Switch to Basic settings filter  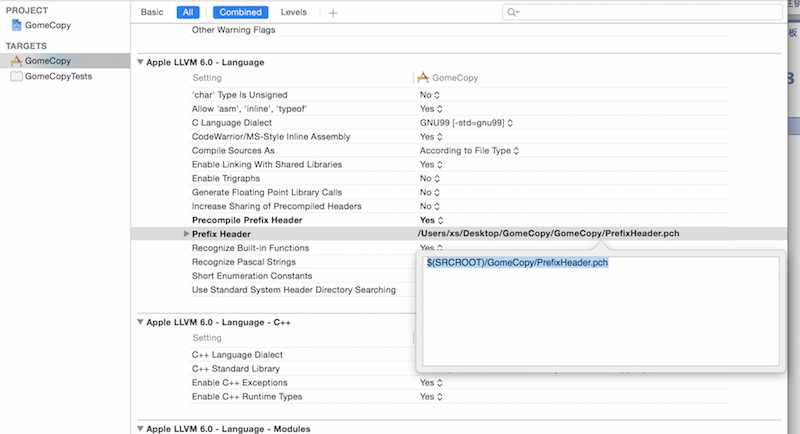[152, 12]
